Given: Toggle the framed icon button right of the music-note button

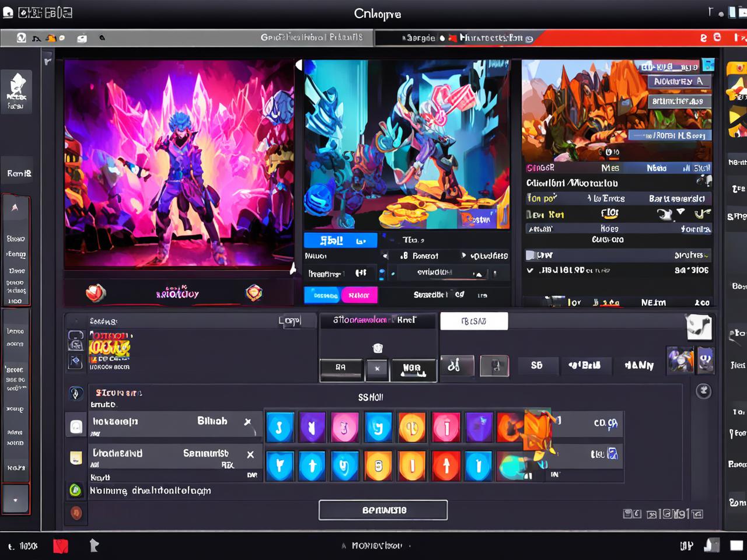Looking at the screenshot, I should tap(494, 366).
